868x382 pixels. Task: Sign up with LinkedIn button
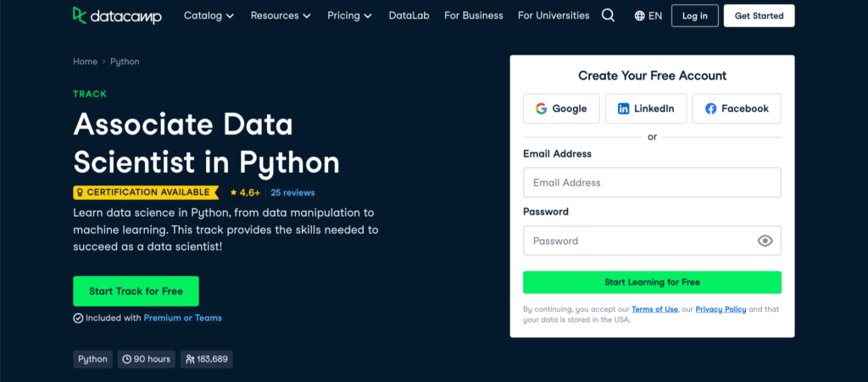point(646,108)
